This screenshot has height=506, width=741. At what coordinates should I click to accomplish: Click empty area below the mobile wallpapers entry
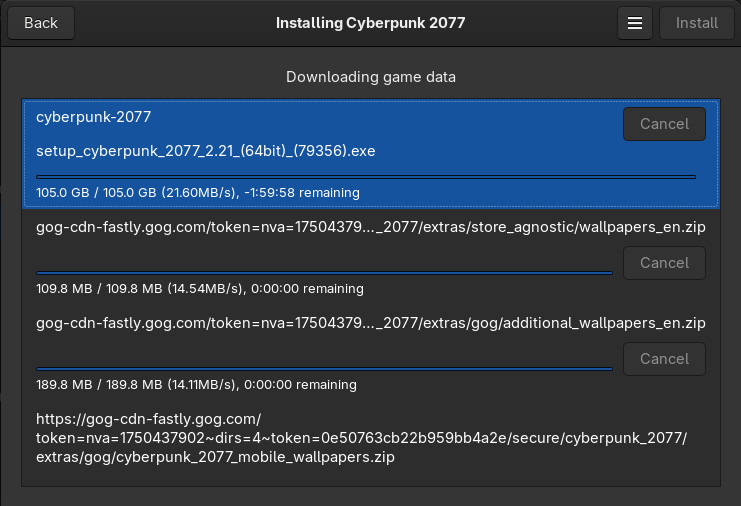pyautogui.click(x=370, y=476)
